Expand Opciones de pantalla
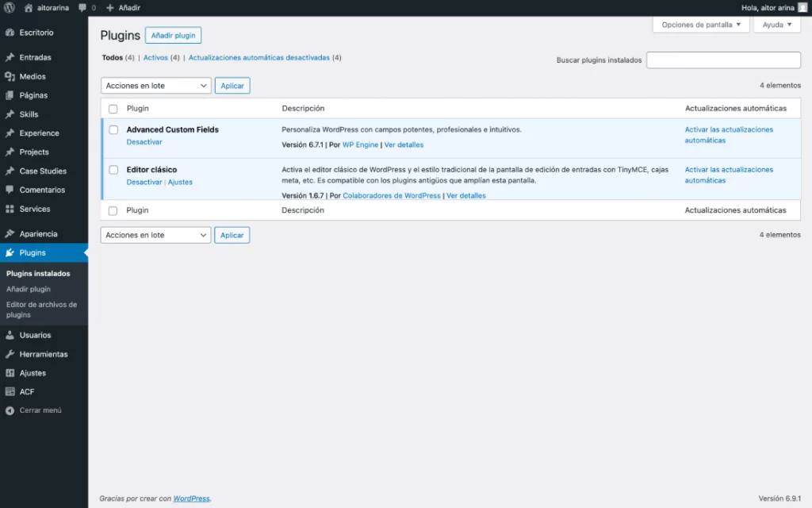 699,25
